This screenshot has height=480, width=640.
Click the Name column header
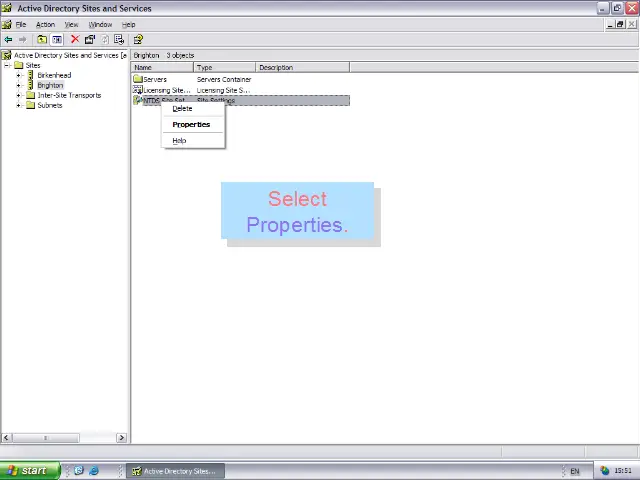coord(162,67)
